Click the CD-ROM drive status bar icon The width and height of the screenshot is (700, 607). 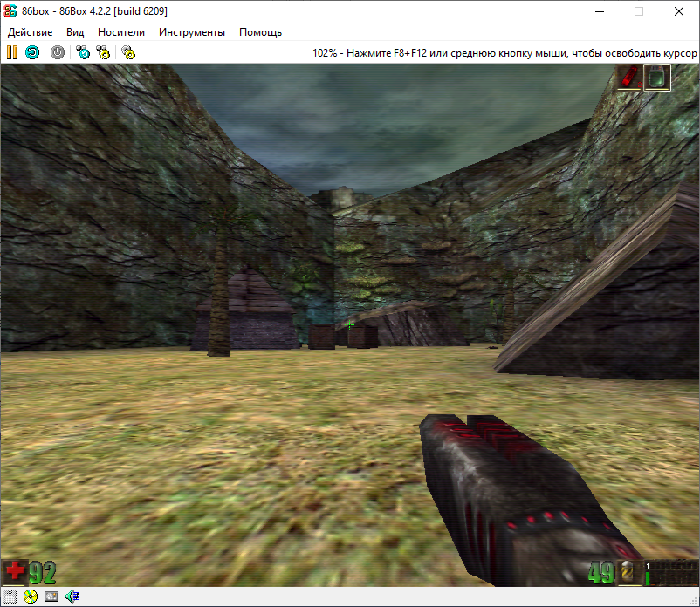30,597
